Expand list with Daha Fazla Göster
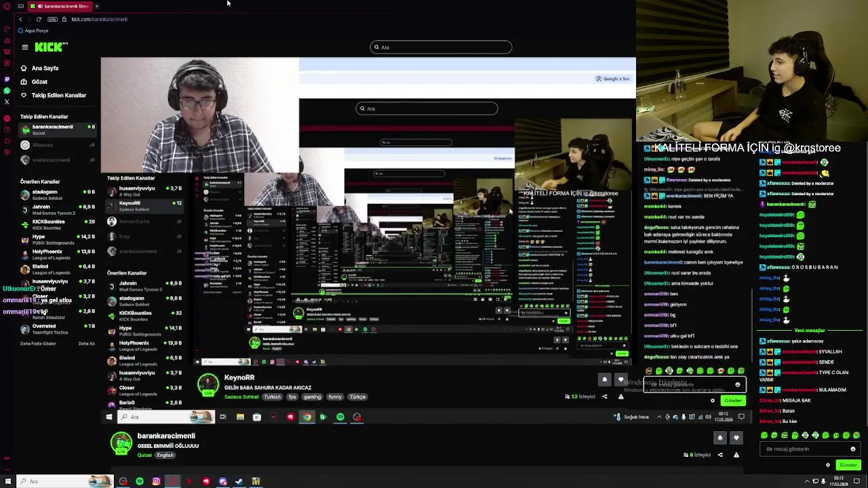The image size is (868, 488). [x=38, y=344]
